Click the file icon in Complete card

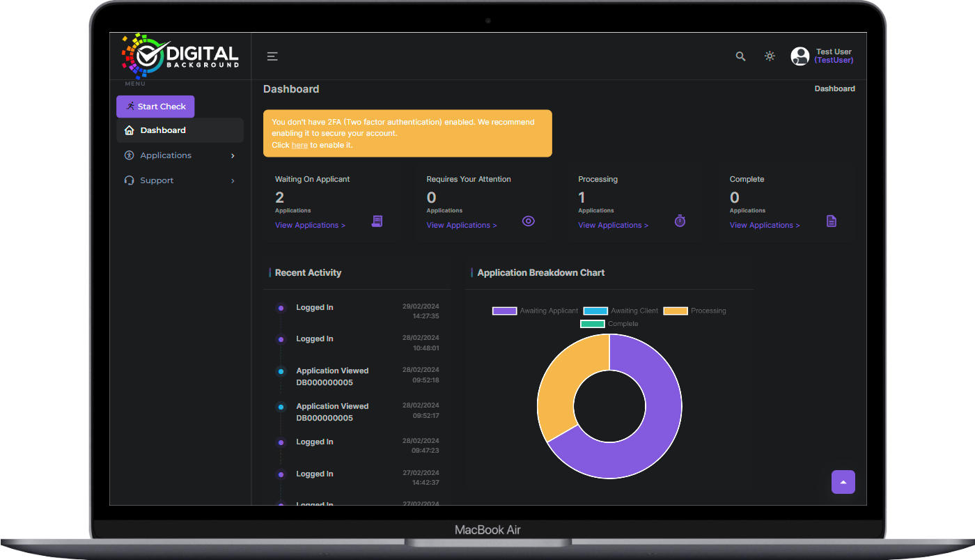[x=831, y=221]
